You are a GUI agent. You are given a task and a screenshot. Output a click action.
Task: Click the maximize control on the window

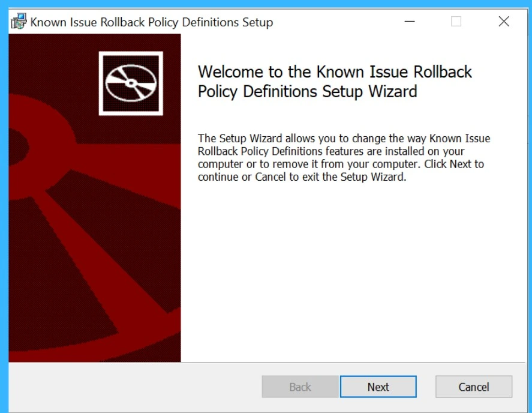tap(456, 22)
